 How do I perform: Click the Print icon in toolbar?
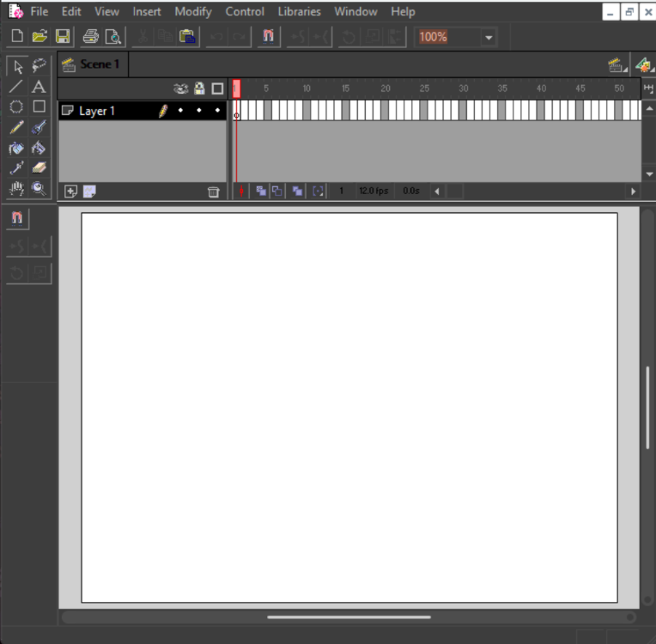[x=90, y=37]
